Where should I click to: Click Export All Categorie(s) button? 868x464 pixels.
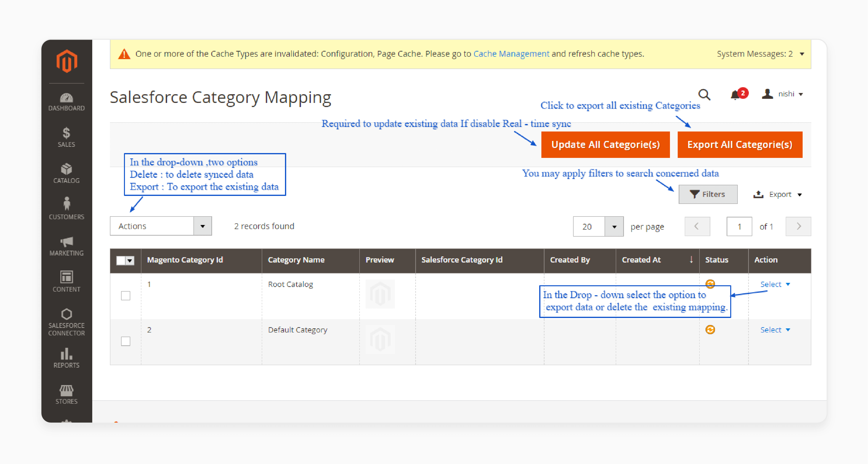click(x=740, y=145)
